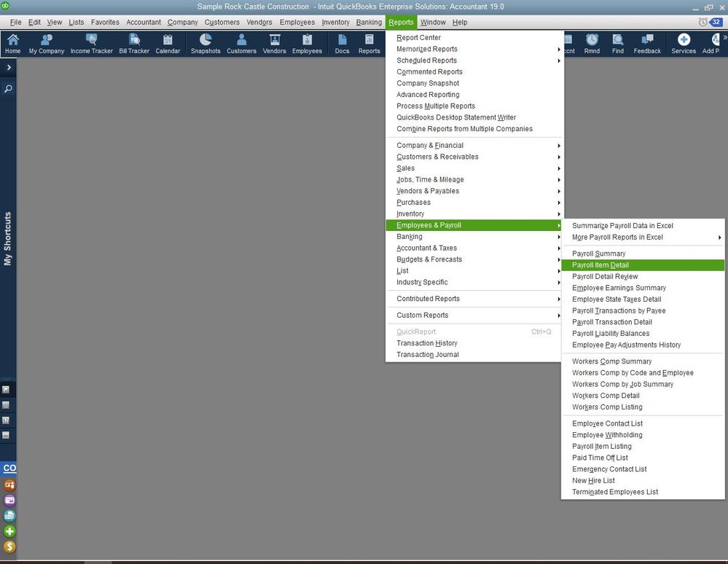728x564 pixels.
Task: Select Terminated Employees List
Action: pyautogui.click(x=643, y=492)
